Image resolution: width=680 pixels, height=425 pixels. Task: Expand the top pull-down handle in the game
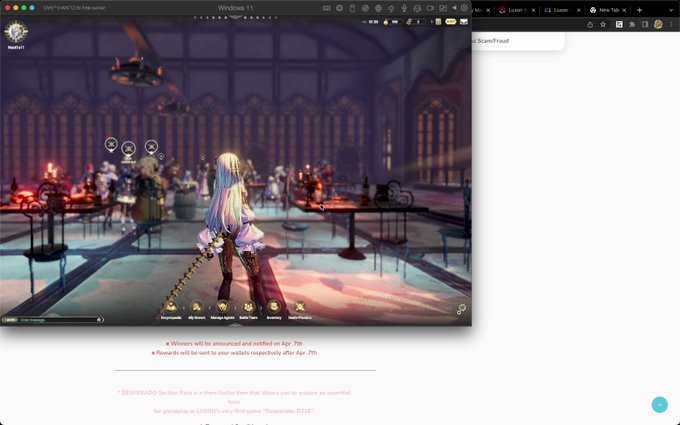click(x=235, y=17)
